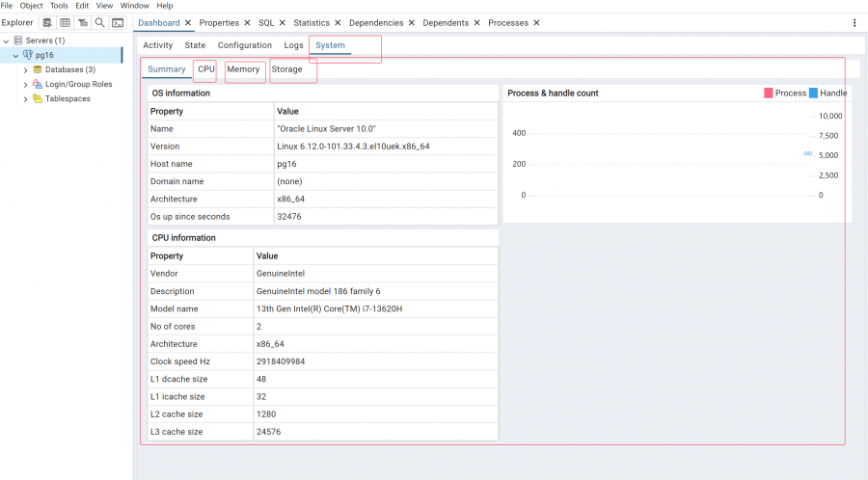Open the Tools menu
The width and height of the screenshot is (868, 480).
59,6
